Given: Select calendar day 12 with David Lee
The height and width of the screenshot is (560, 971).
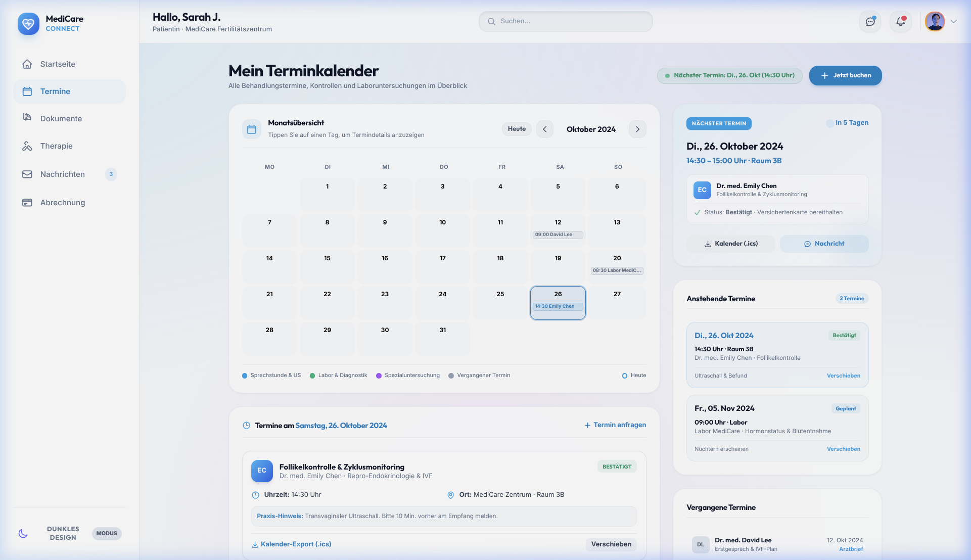Looking at the screenshot, I should [x=558, y=230].
